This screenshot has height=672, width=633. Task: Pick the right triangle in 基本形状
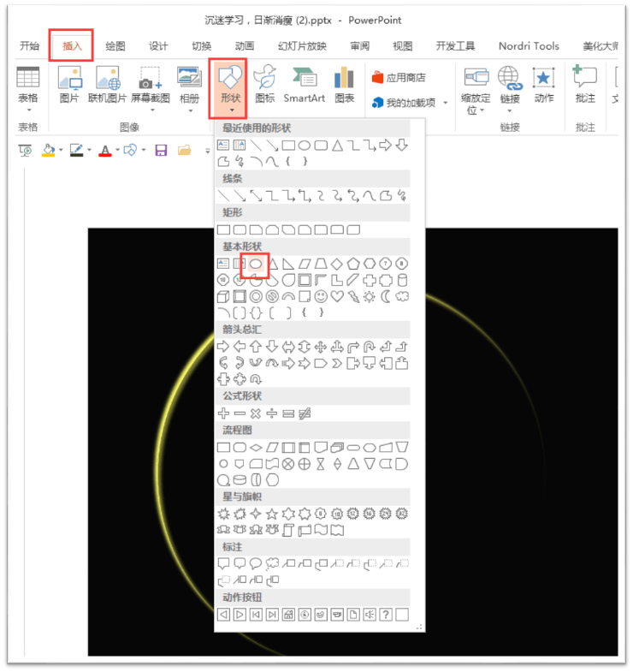click(288, 264)
